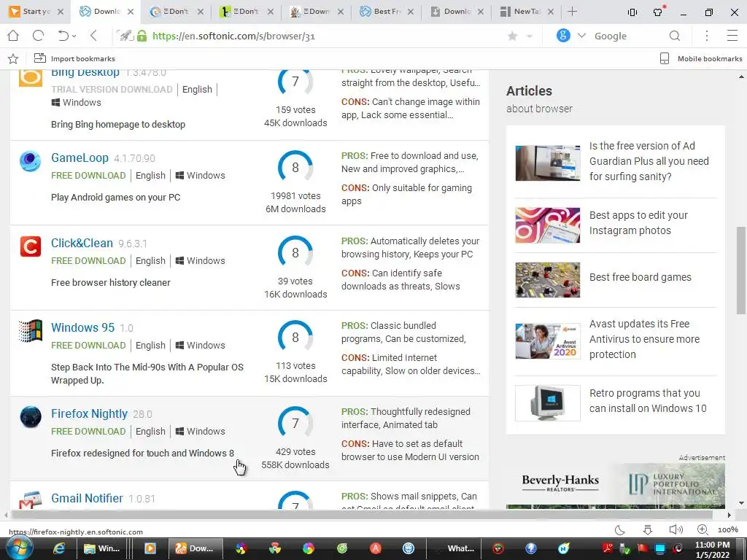
Task: Click the Firefox Nightly globe icon
Action: click(30, 416)
